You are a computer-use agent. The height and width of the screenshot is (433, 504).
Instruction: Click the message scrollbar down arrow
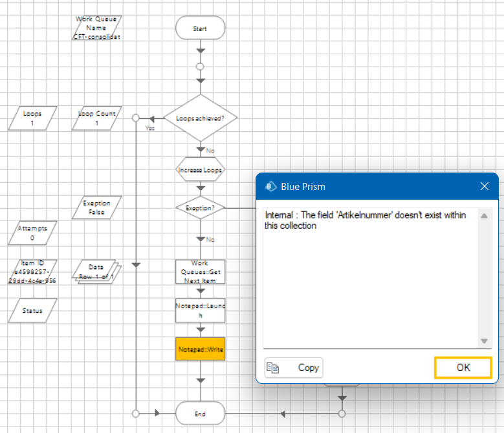484,341
